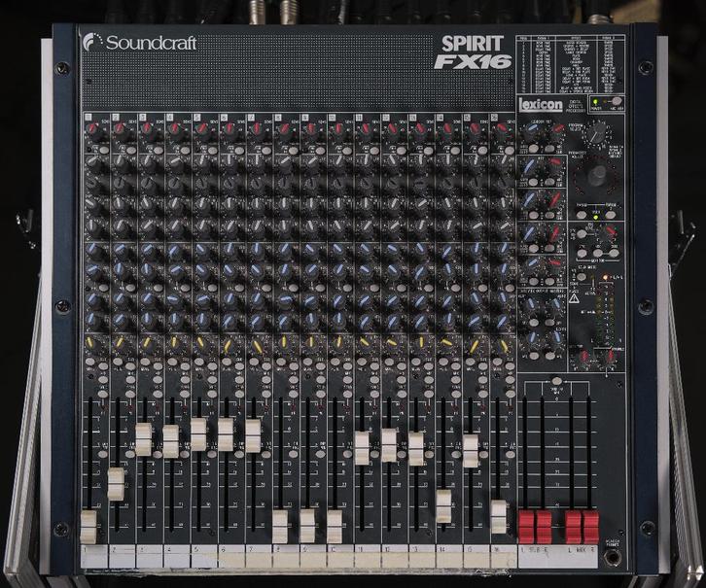Click the channel 11 fader cap
The image size is (706, 588).
pos(362,448)
